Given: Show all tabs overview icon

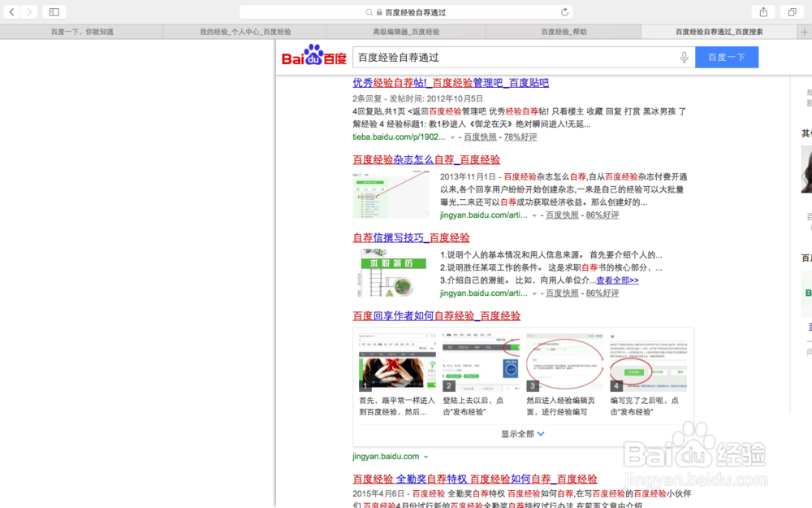Looking at the screenshot, I should pos(793,12).
